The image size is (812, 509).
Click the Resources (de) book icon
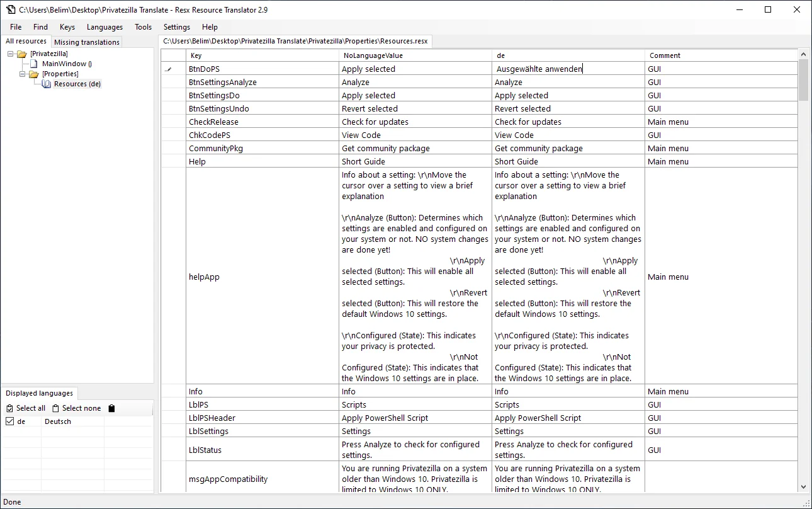(47, 84)
